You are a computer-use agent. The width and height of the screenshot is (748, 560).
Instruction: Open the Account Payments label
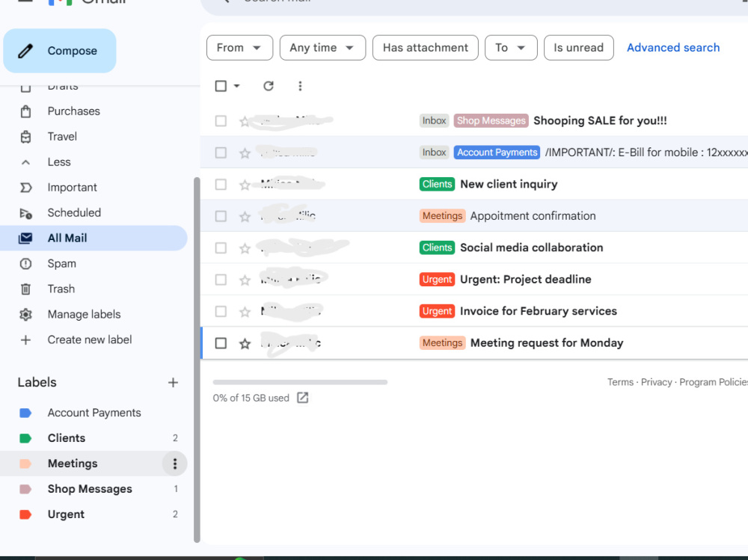[x=94, y=413]
